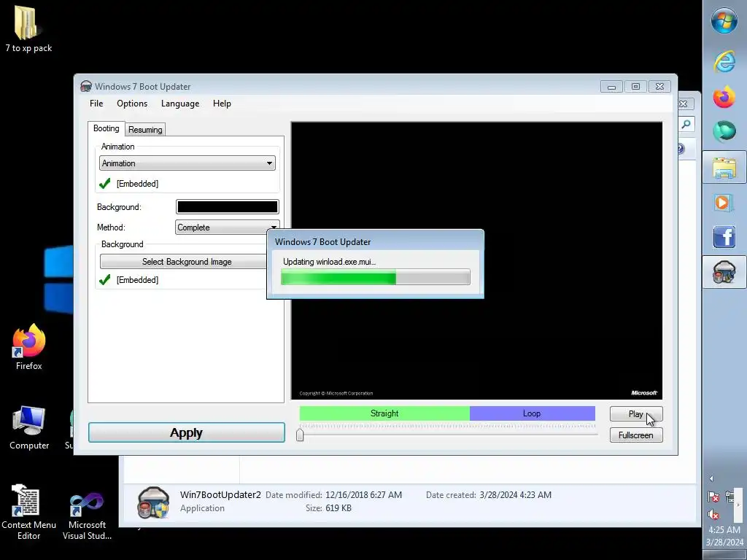Pick the black Background color swatch
This screenshot has height=560, width=747.
228,206
